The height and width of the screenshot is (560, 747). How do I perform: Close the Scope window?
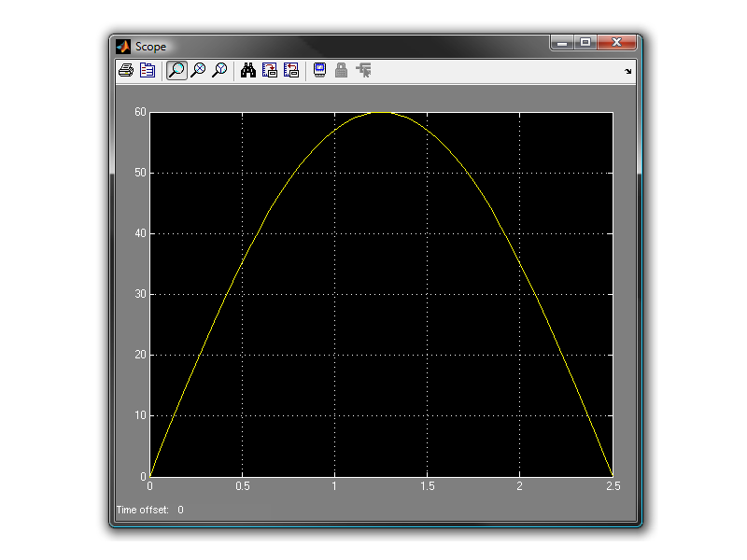617,43
